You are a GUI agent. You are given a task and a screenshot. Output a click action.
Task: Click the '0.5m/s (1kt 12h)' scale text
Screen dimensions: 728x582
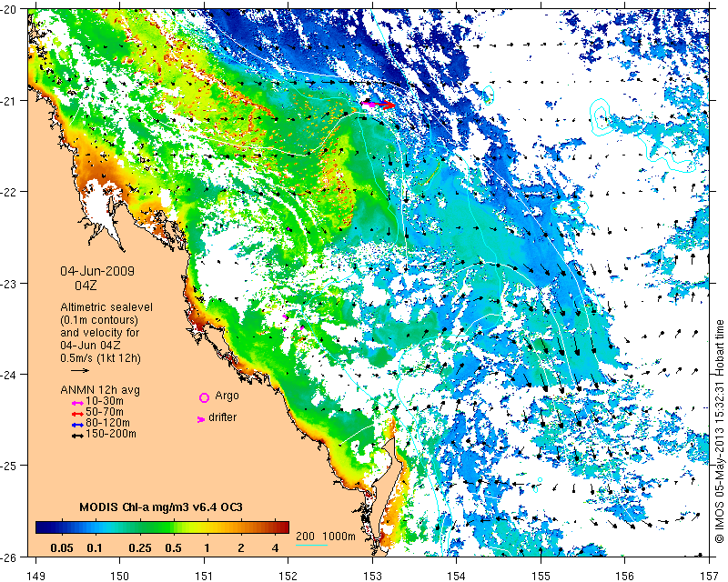click(x=100, y=358)
